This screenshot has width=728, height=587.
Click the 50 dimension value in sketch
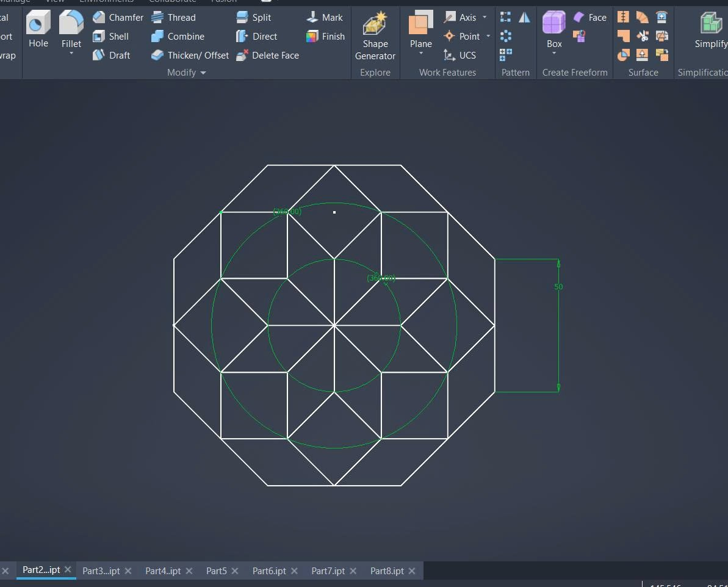click(x=558, y=286)
